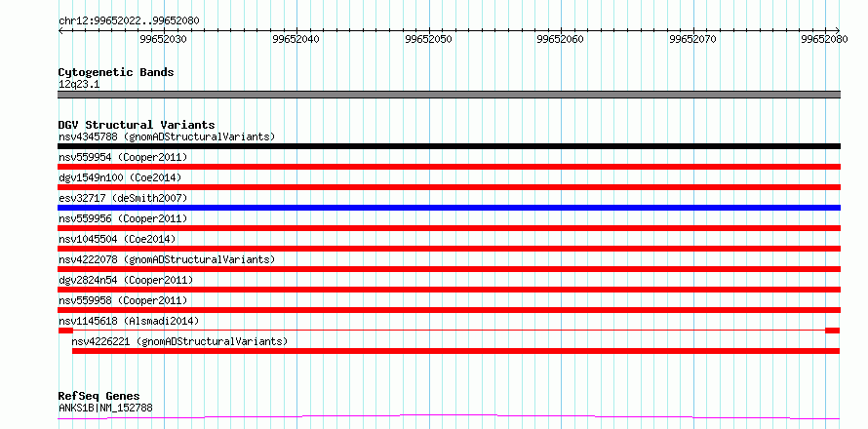This screenshot has width=868, height=429.
Task: Click ruler position 99652070
Action: coord(693,39)
